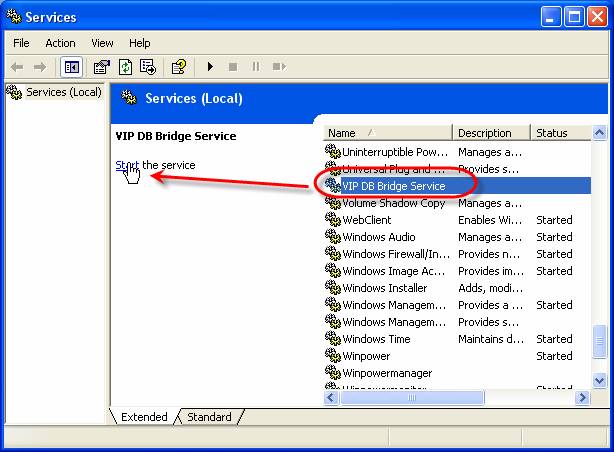Click the Pause Service toolbar icon
Viewport: 614px width, 452px height.
click(256, 67)
